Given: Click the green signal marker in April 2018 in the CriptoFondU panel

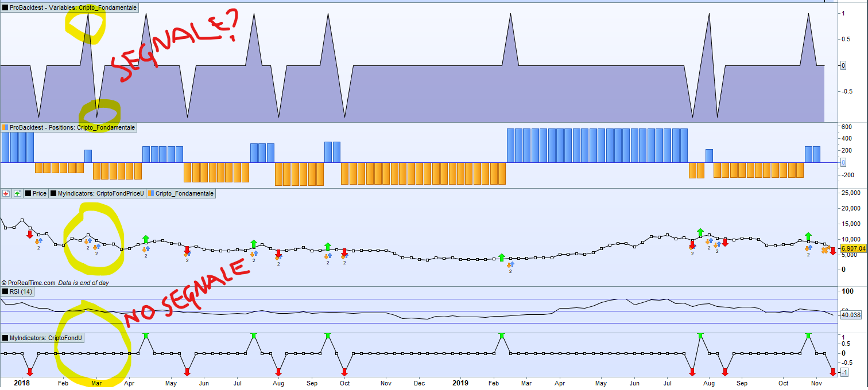Looking at the screenshot, I should point(146,336).
